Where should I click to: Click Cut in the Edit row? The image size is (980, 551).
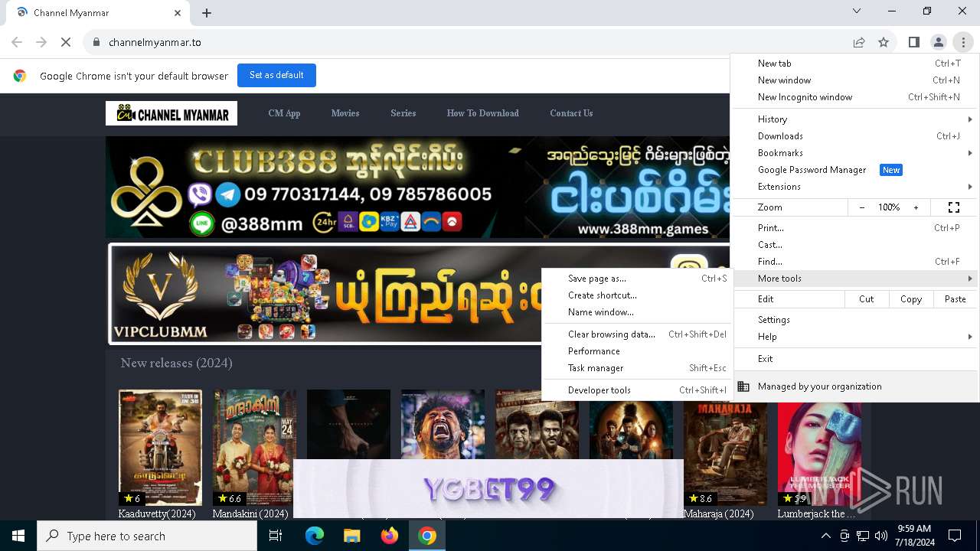coord(866,299)
